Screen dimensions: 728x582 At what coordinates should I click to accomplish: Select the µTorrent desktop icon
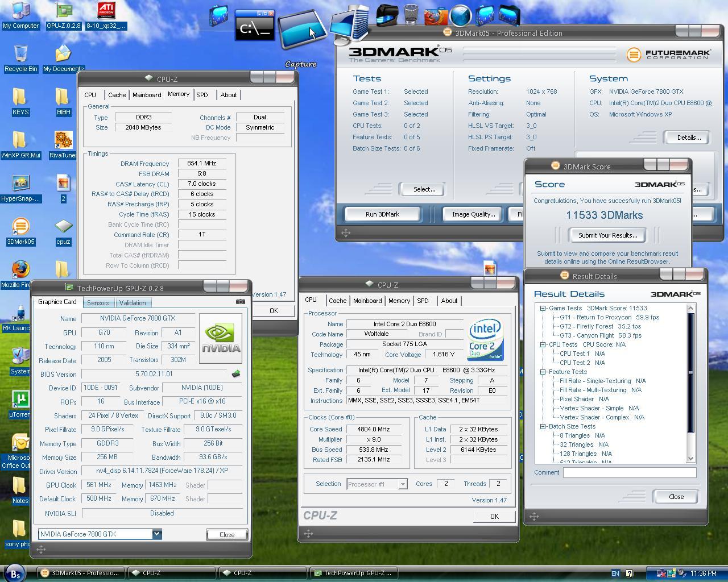pos(19,404)
